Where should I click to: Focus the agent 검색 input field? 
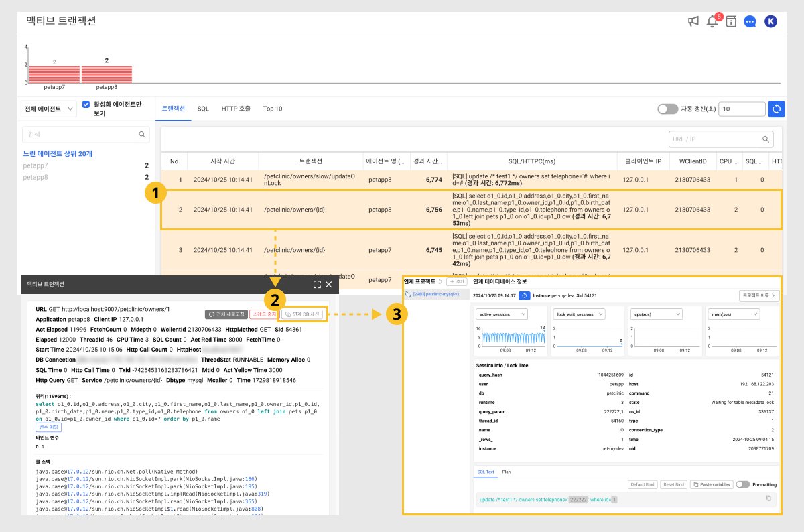[86, 135]
